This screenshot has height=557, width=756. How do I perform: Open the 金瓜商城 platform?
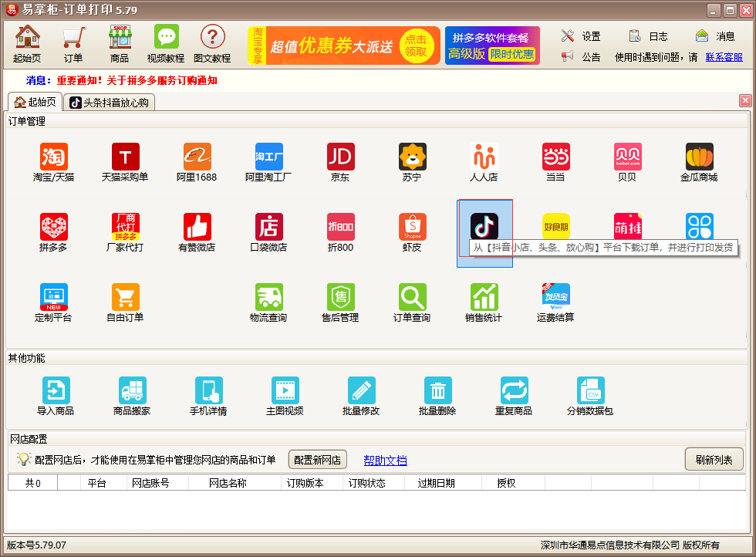[x=700, y=163]
